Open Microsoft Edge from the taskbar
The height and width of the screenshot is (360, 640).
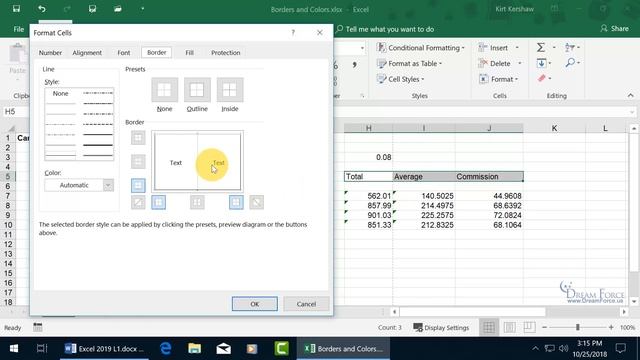click(x=165, y=349)
